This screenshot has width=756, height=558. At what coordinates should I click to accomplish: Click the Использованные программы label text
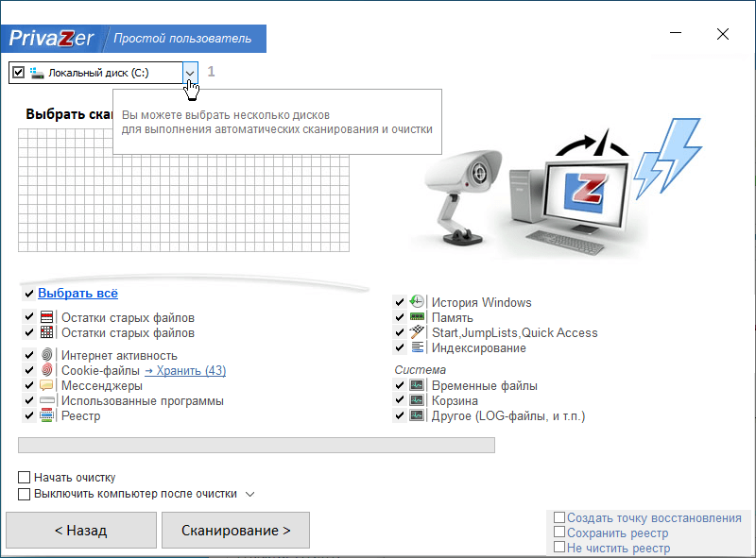tap(143, 401)
